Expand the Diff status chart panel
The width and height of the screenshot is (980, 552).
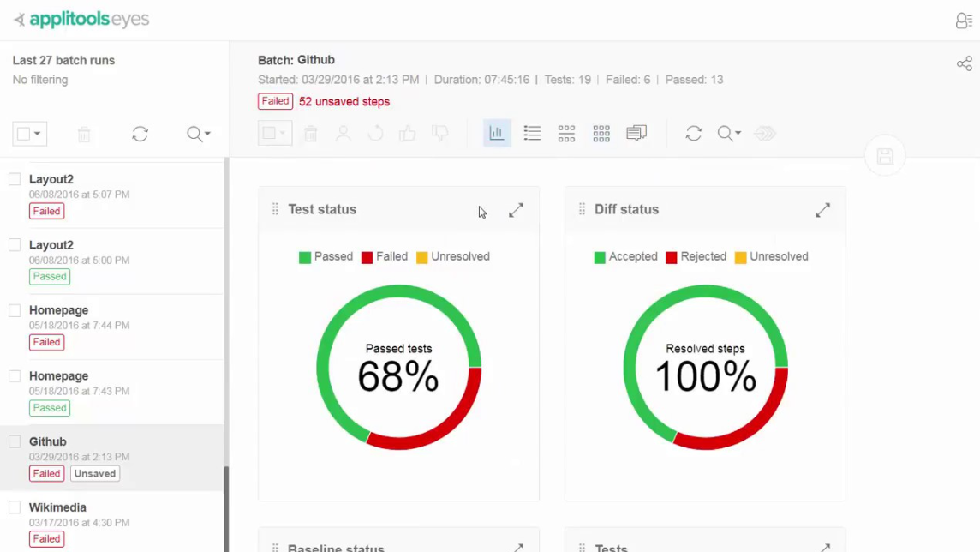822,210
